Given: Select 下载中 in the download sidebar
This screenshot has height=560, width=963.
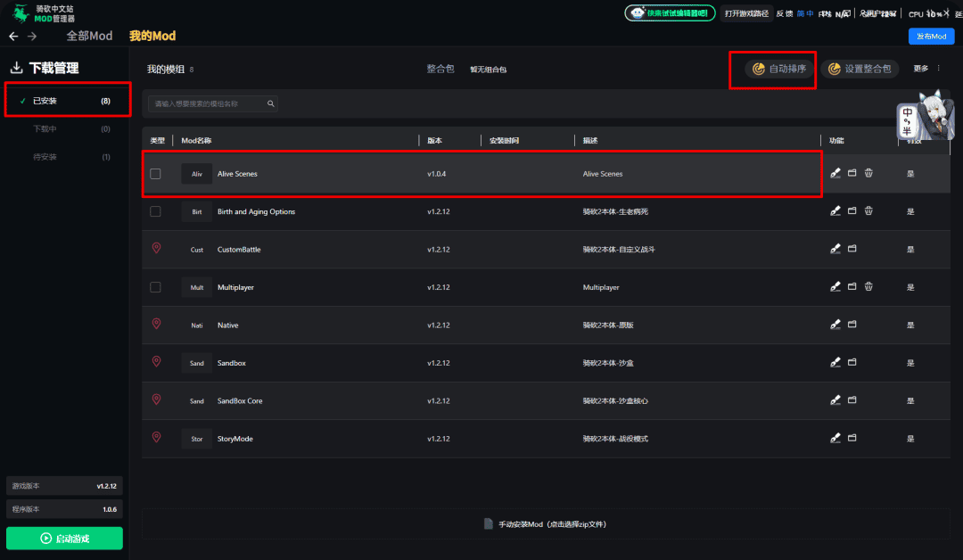Looking at the screenshot, I should tap(45, 129).
